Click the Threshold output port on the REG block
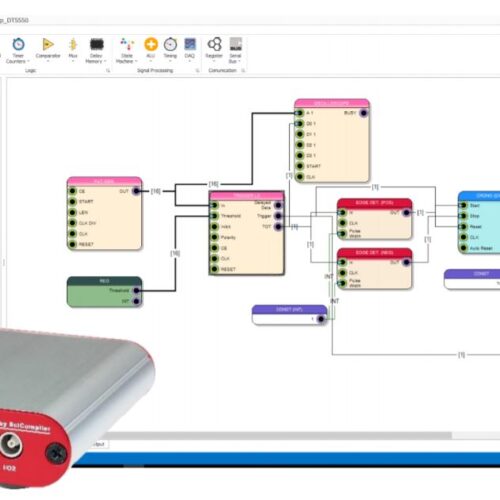This screenshot has height=500, width=500. coord(136,290)
